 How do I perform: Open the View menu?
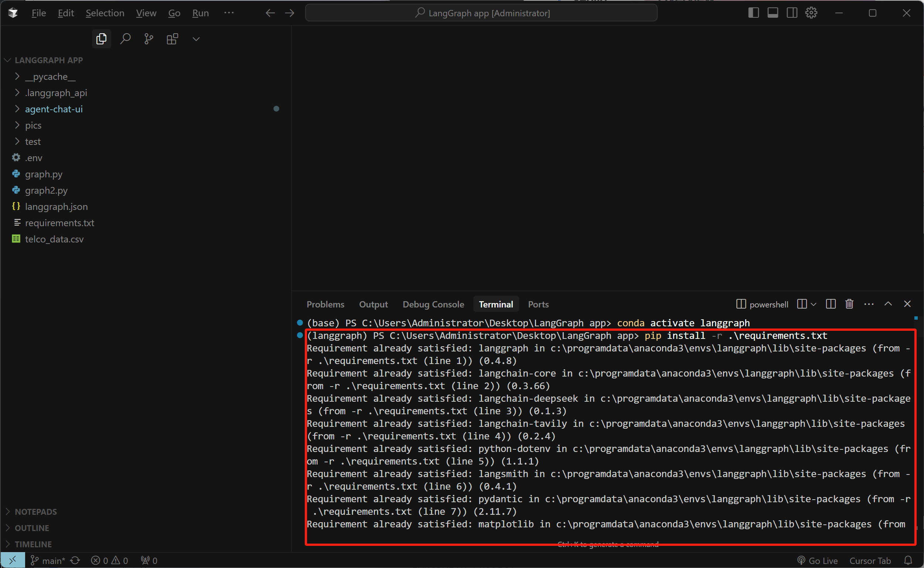pos(146,13)
